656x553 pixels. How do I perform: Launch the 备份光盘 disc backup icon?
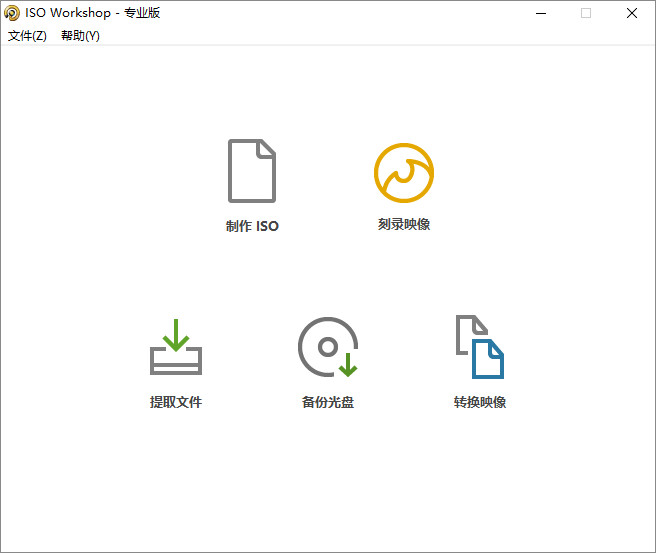(328, 347)
